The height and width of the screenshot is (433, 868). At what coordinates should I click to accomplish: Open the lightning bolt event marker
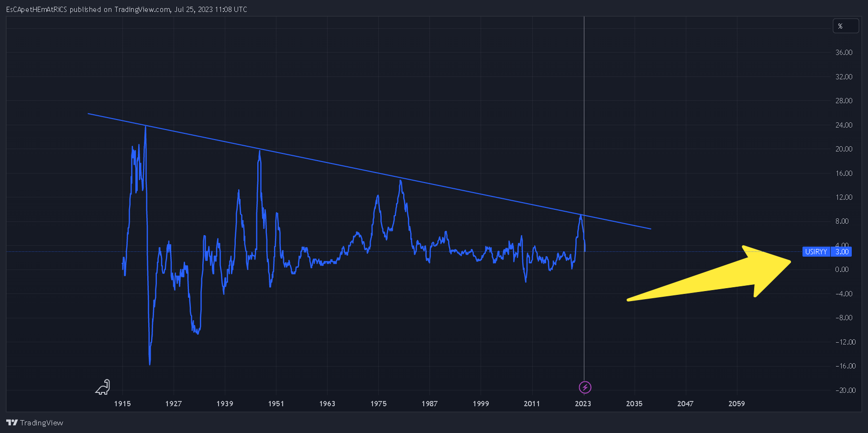[x=585, y=387]
